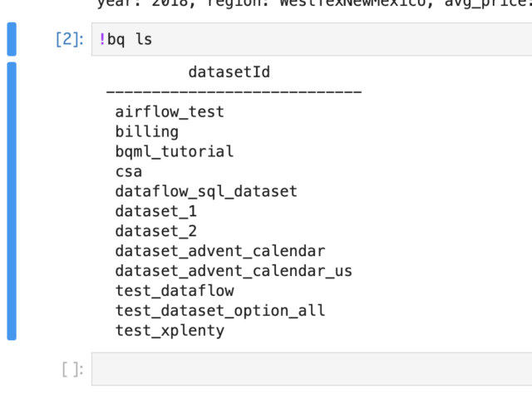The height and width of the screenshot is (400, 532).
Task: Click the dataflow_sql_dataset entry
Action: click(x=206, y=191)
